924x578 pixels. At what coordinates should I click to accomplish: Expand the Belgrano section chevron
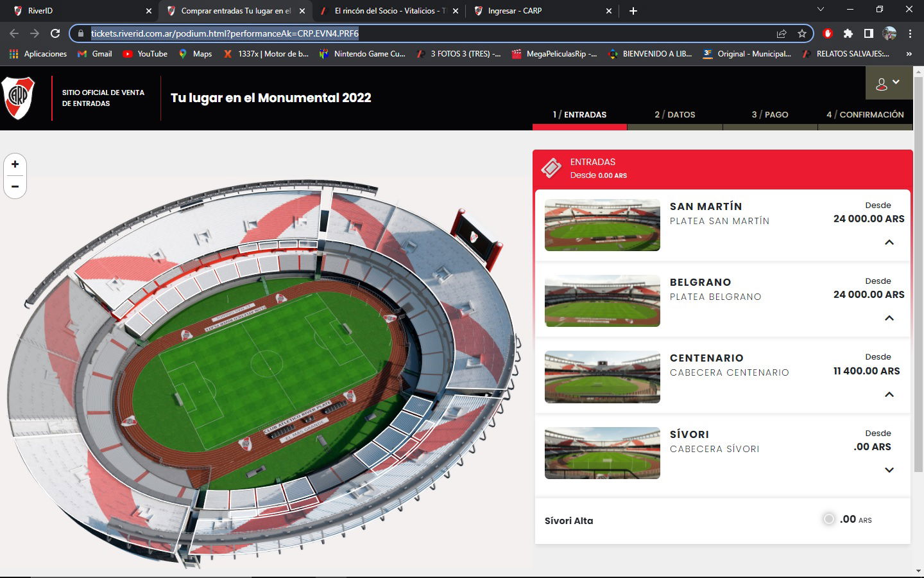(889, 318)
